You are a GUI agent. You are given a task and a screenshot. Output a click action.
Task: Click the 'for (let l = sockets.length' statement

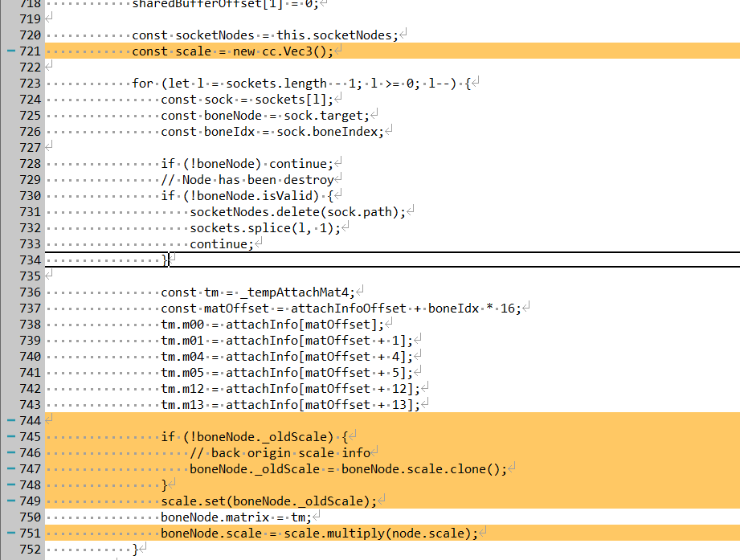[x=301, y=84]
